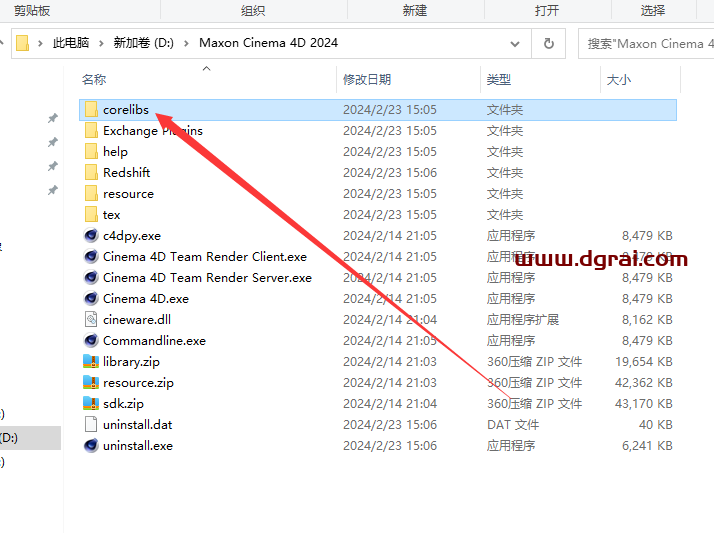Click the uninstall.exe application icon
Image resolution: width=714 pixels, height=533 pixels.
coord(91,445)
